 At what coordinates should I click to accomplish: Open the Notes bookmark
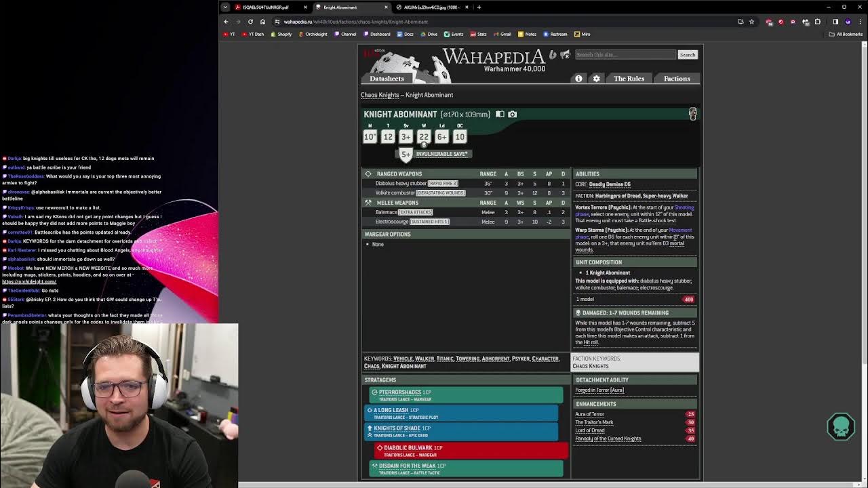click(x=527, y=34)
